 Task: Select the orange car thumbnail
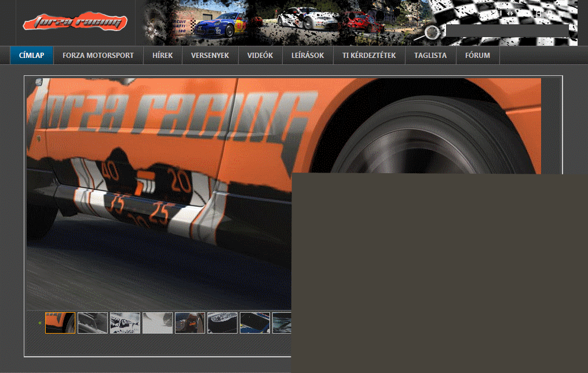coord(60,323)
